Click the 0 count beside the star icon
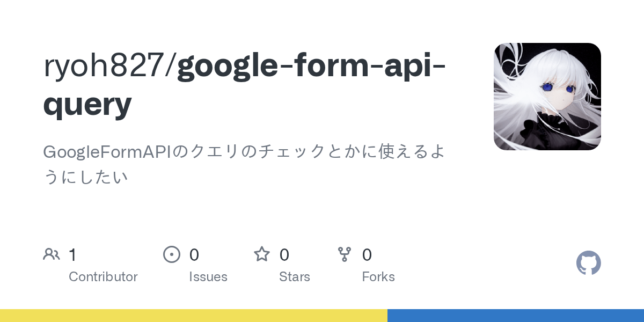The width and height of the screenshot is (644, 322). (284, 255)
